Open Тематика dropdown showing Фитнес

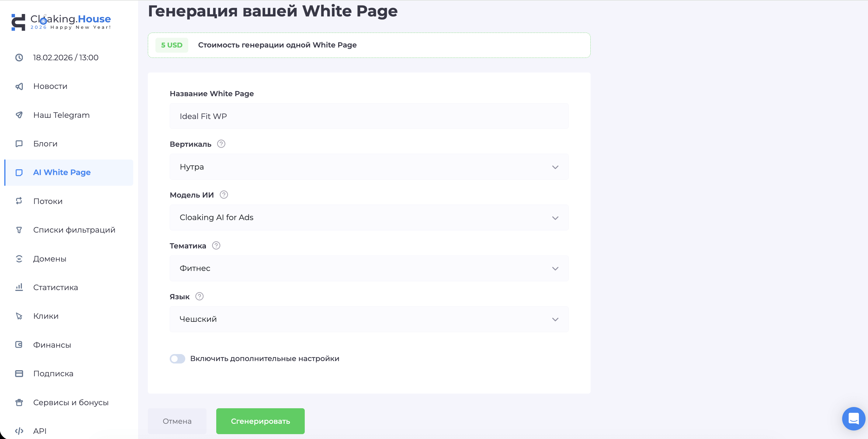click(369, 269)
